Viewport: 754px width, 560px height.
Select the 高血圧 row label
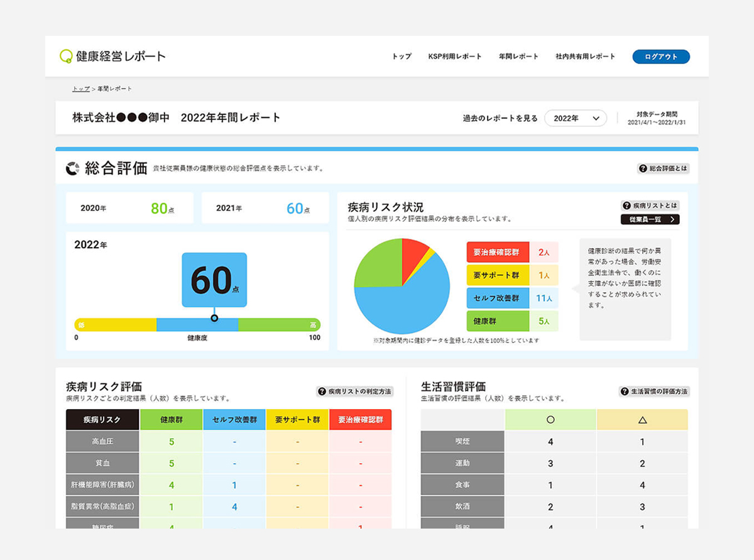102,442
